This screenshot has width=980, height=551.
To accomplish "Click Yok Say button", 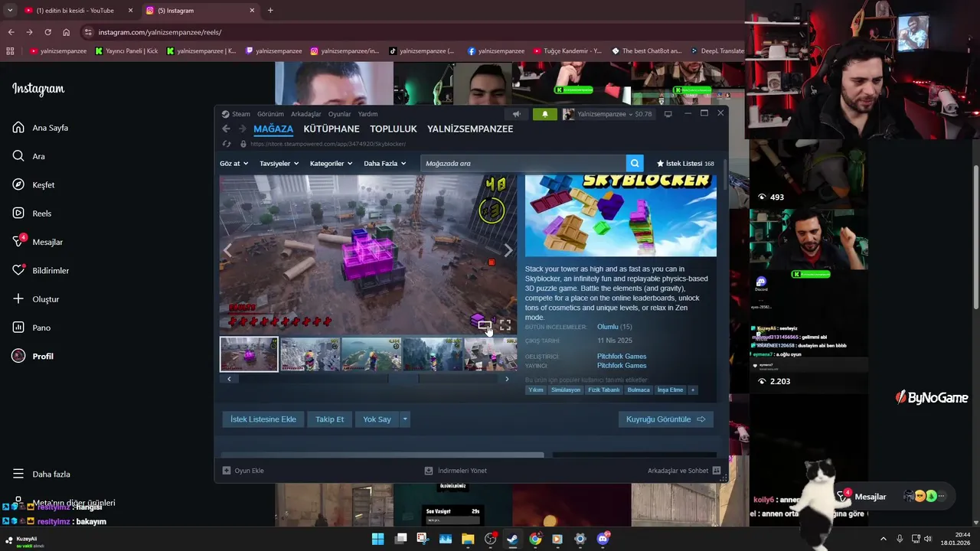I will click(x=377, y=419).
